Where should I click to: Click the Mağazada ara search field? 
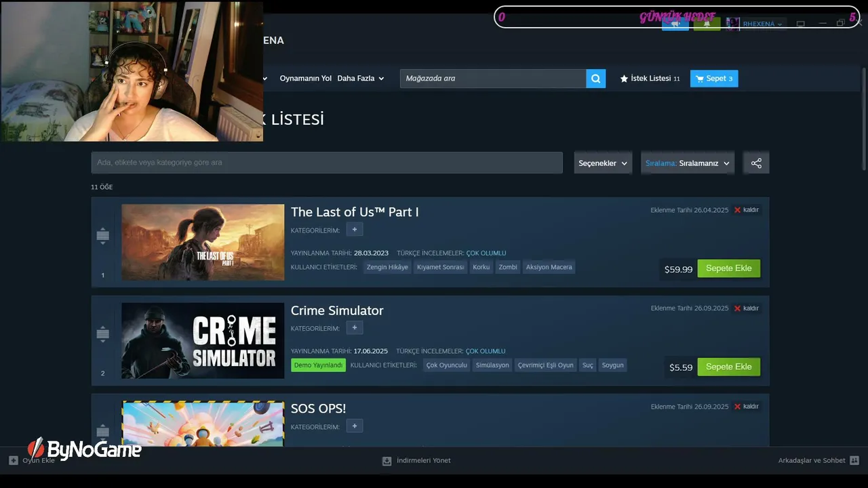pos(493,79)
